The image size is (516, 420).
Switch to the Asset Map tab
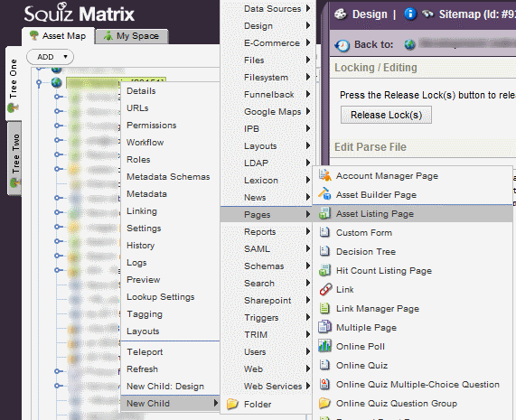coord(58,35)
